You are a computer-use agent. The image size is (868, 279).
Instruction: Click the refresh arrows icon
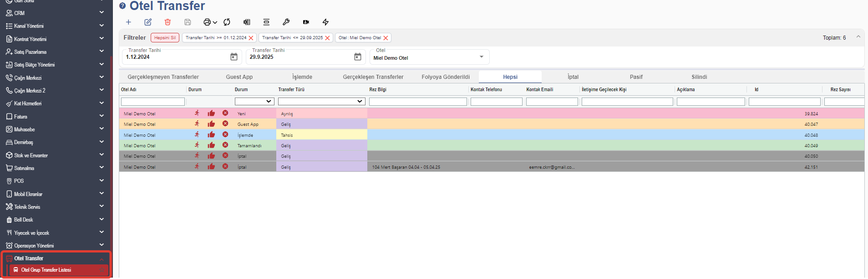click(227, 22)
